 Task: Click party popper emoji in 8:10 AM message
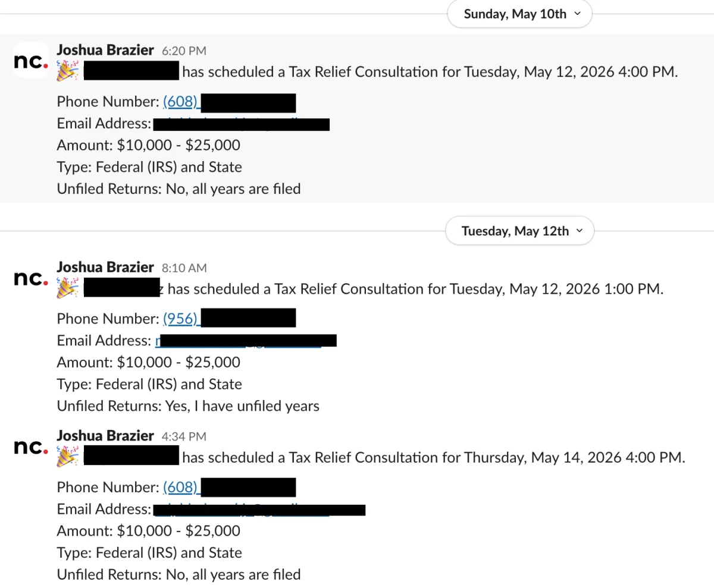click(x=68, y=289)
